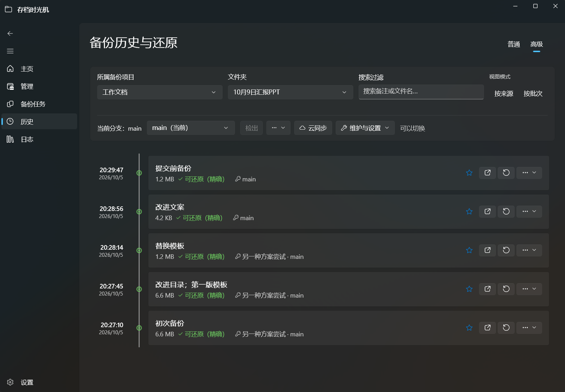Screen dimensions: 565x392
Task: Click the 检出 checkout button
Action: (x=252, y=128)
